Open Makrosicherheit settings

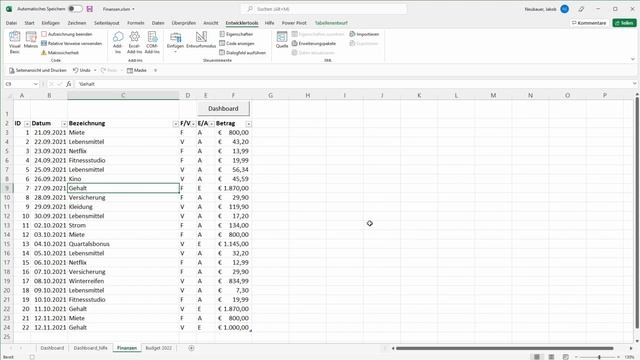[60, 53]
